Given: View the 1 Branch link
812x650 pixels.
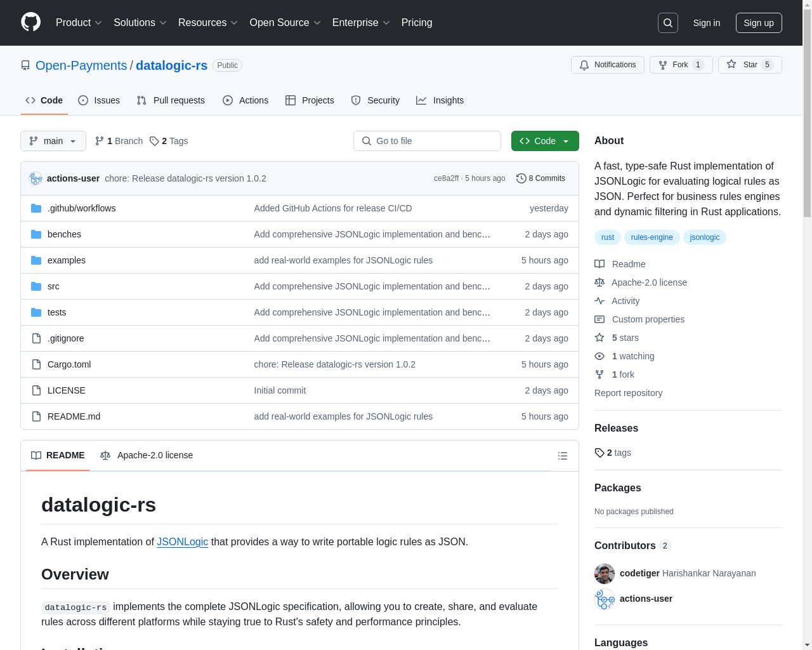Looking at the screenshot, I should 119,141.
